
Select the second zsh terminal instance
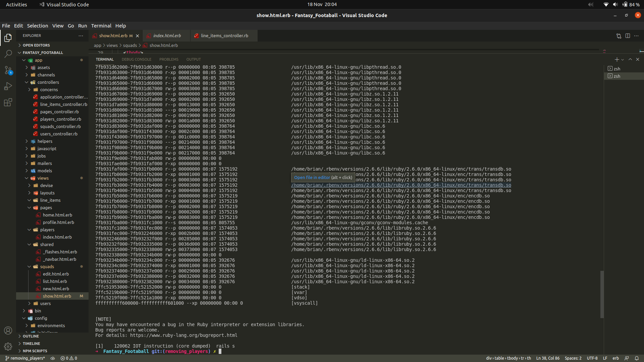click(x=617, y=76)
